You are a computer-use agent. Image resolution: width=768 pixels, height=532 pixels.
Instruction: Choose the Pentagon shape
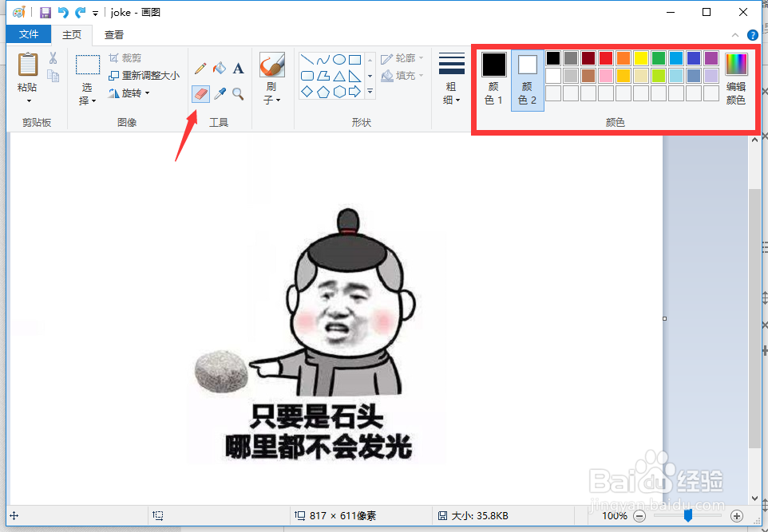coord(323,92)
